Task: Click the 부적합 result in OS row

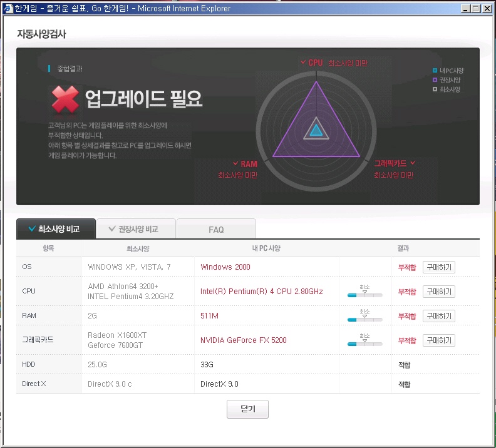Action: (407, 267)
